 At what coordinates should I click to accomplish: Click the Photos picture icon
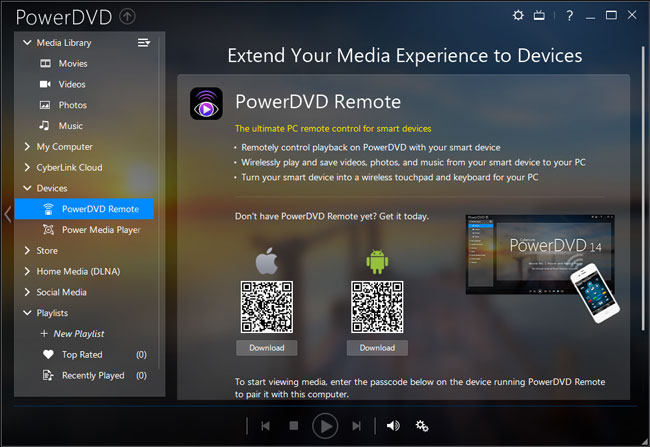click(x=45, y=105)
